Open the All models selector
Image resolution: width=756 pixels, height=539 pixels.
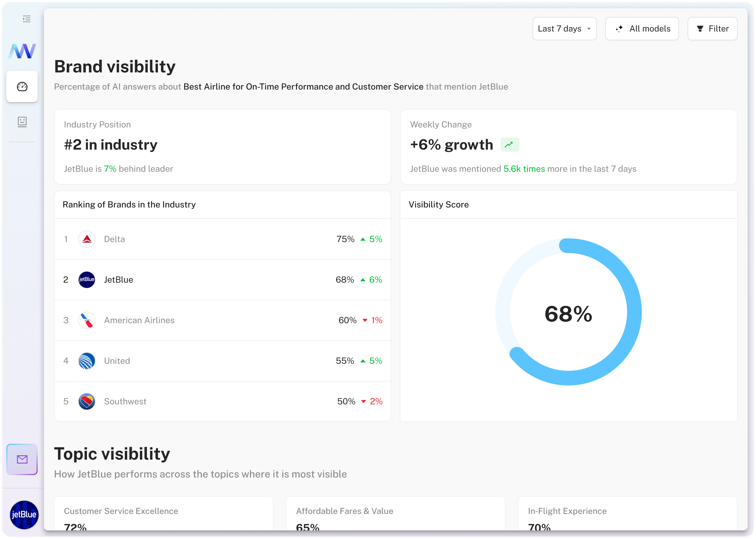click(x=642, y=29)
